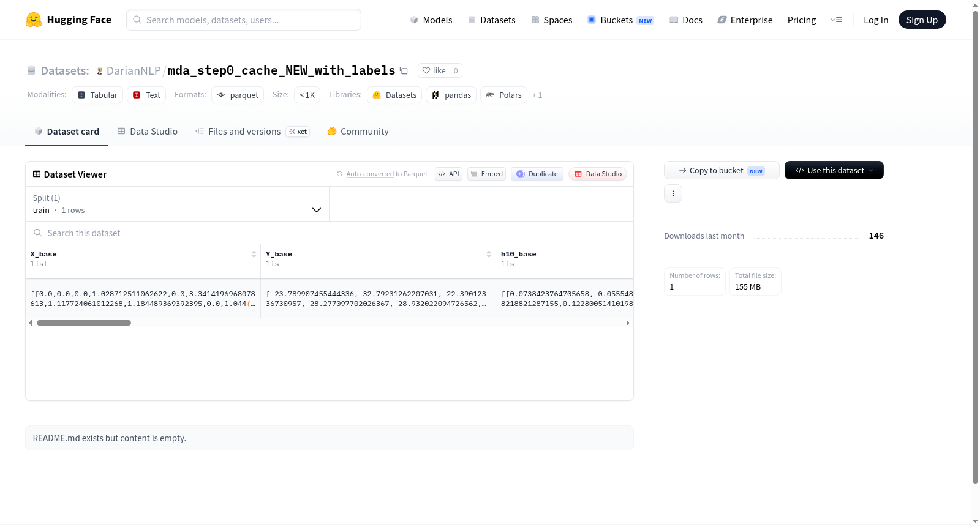
Task: Click the Total file size 155 MB box
Action: (755, 282)
